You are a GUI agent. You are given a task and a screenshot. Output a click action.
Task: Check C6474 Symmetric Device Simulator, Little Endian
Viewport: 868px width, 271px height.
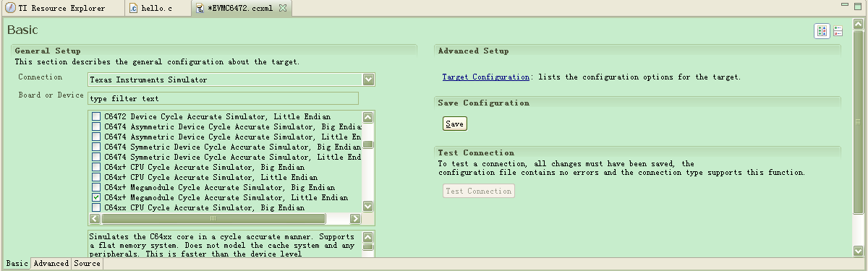click(95, 157)
